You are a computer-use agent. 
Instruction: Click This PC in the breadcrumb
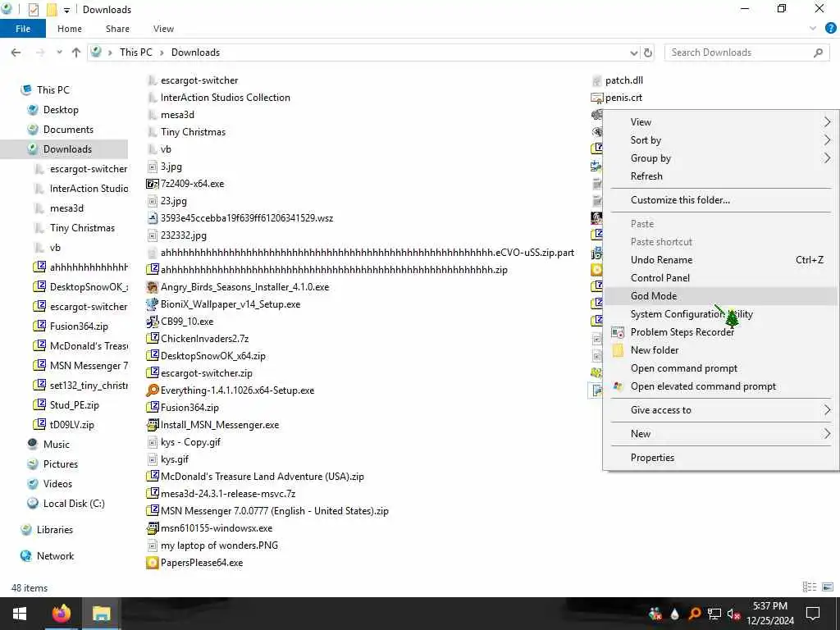(x=135, y=52)
